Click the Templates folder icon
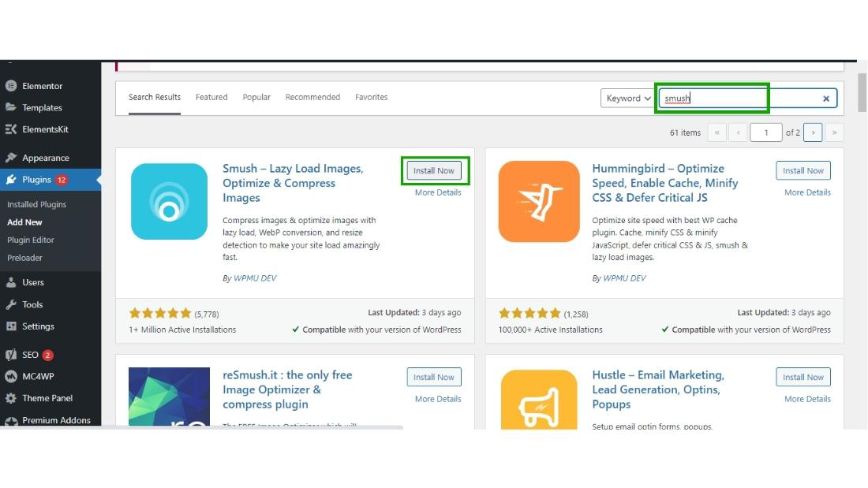Screen dimensions: 868x488 [11, 107]
